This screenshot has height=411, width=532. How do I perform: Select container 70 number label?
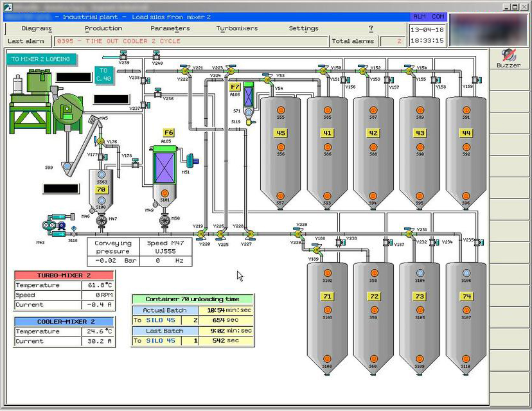pyautogui.click(x=101, y=189)
